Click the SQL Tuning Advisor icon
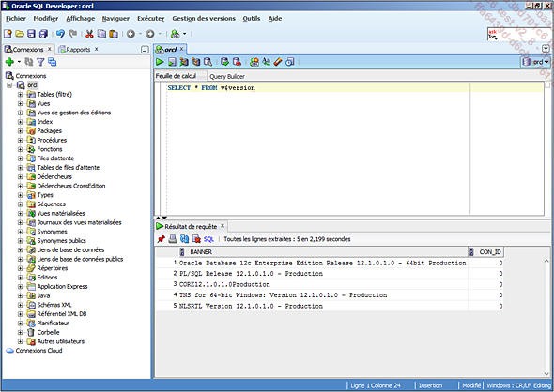 [208, 62]
